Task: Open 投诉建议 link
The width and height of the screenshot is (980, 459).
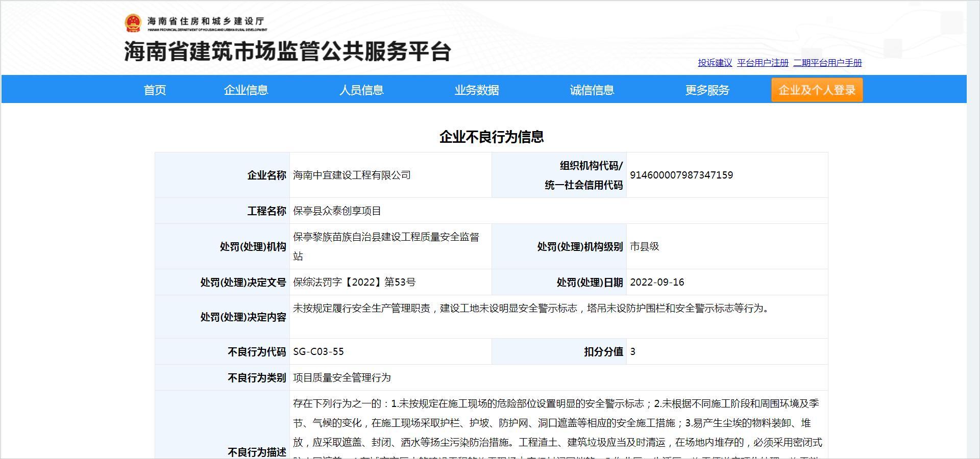Action: (x=715, y=63)
